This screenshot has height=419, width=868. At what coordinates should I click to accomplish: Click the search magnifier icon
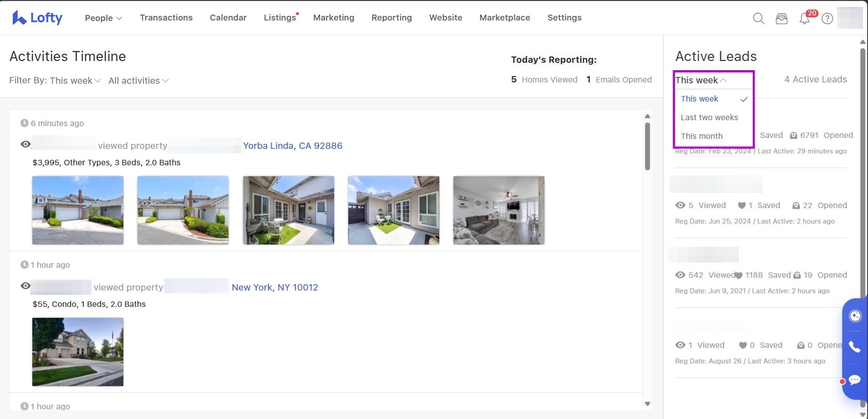(x=758, y=19)
